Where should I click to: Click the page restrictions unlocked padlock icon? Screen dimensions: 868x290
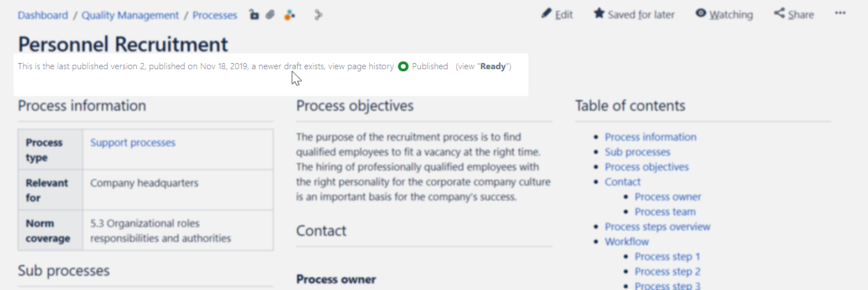(254, 15)
